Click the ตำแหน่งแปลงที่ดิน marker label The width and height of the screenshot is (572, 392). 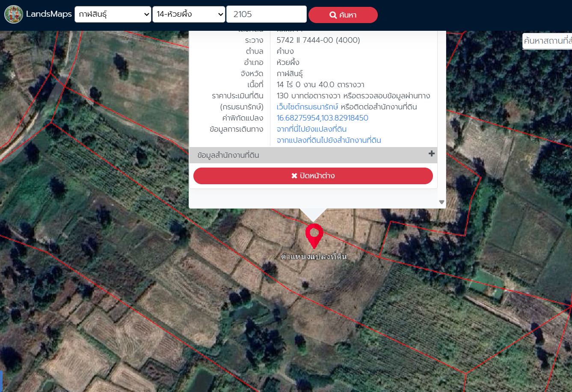tap(314, 257)
